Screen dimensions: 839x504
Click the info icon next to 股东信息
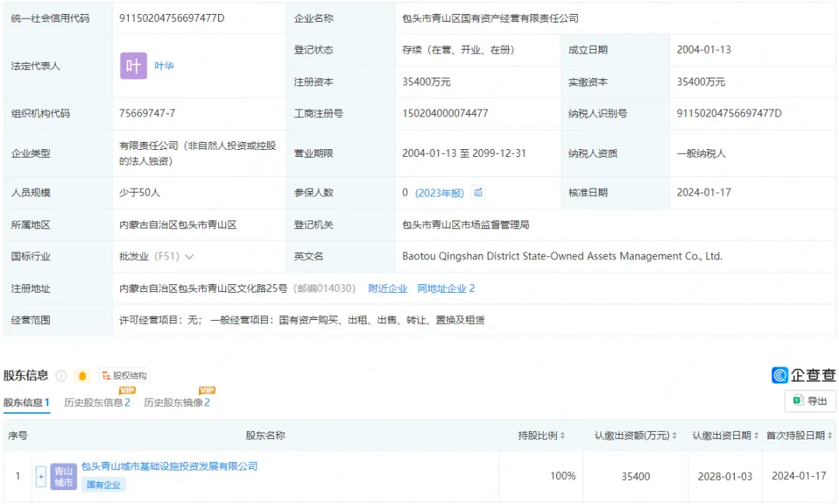coord(61,376)
